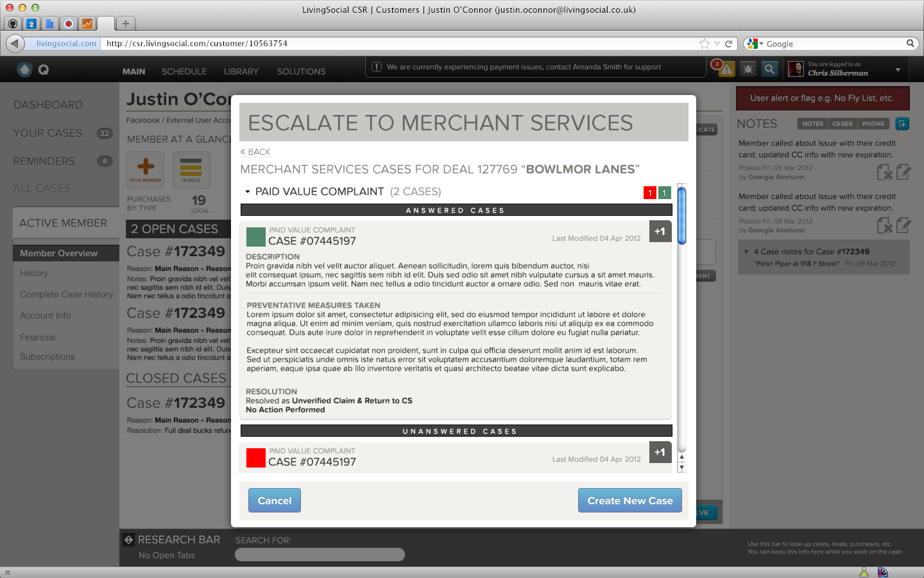Open the SOLUTIONS nav item
The width and height of the screenshot is (924, 578).
302,71
